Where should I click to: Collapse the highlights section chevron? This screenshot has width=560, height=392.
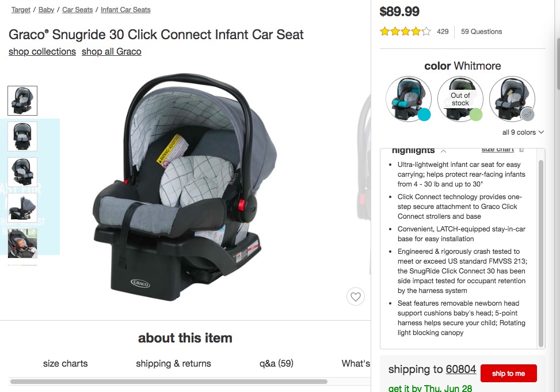pos(443,151)
